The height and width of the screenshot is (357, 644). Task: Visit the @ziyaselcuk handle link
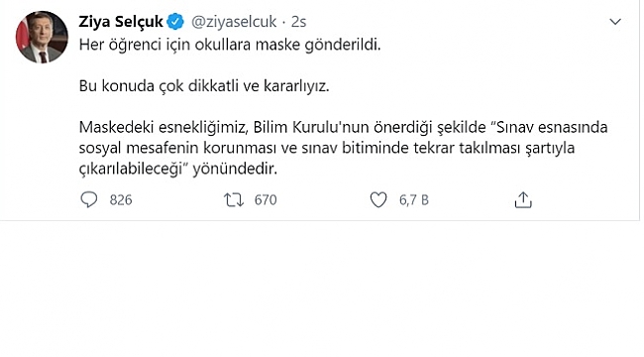[x=234, y=22]
